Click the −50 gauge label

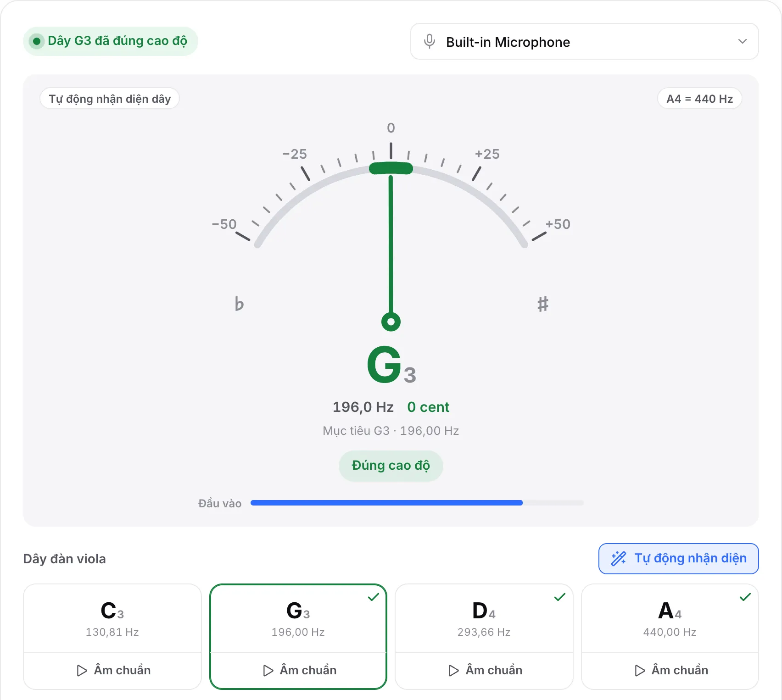click(x=224, y=224)
